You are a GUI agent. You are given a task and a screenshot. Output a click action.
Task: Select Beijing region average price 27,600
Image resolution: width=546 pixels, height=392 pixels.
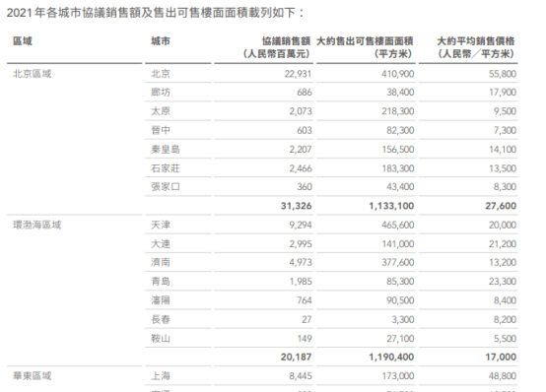pos(501,206)
